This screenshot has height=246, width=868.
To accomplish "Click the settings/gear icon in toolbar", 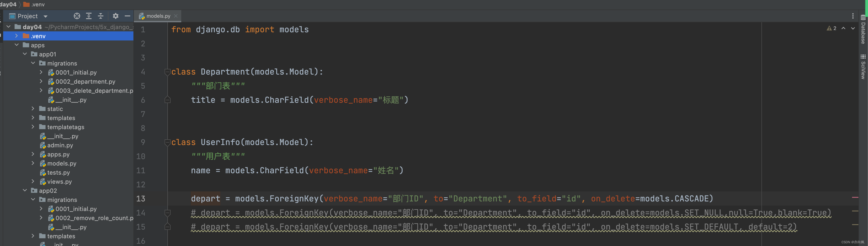I will coord(115,15).
